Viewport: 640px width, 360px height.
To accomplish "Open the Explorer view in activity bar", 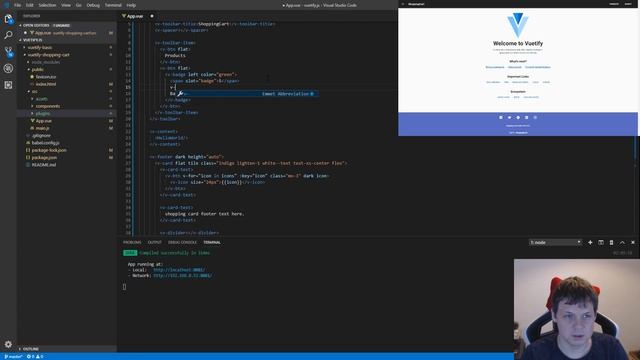I will coord(8,19).
